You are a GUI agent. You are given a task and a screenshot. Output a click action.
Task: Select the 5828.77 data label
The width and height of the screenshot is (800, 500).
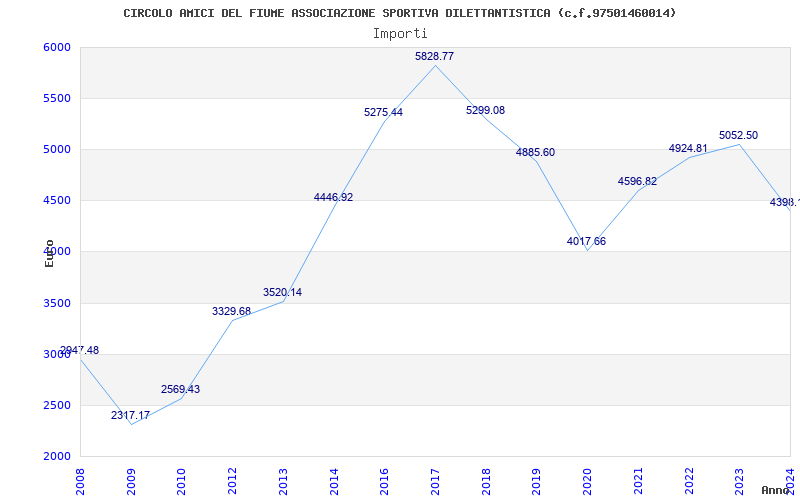click(x=434, y=57)
